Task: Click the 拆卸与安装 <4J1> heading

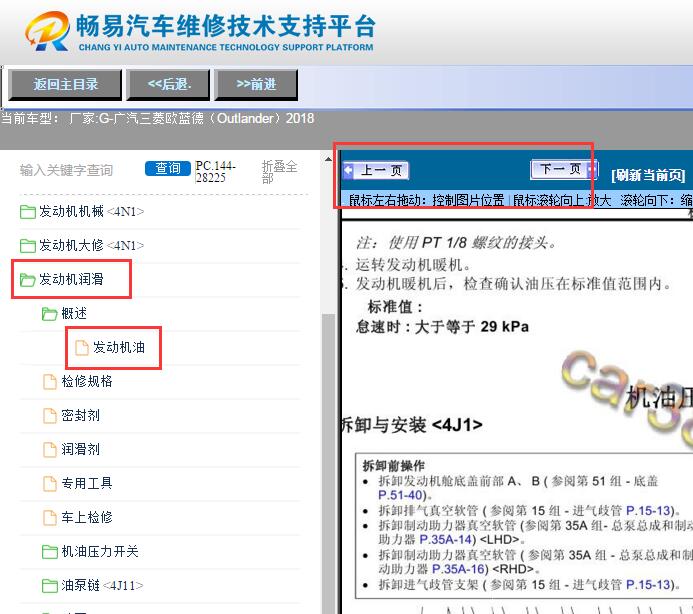Action: tap(411, 425)
